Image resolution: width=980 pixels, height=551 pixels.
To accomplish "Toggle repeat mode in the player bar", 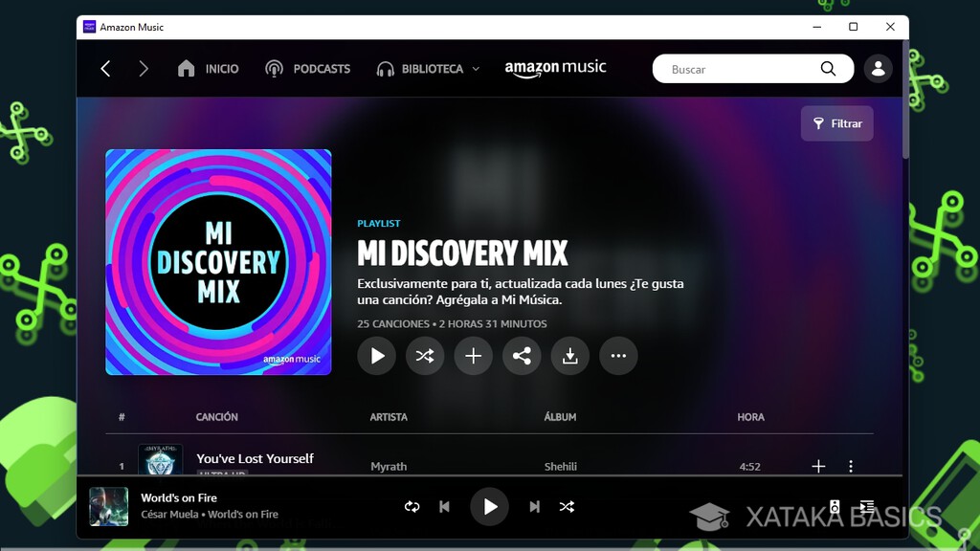I will point(412,507).
